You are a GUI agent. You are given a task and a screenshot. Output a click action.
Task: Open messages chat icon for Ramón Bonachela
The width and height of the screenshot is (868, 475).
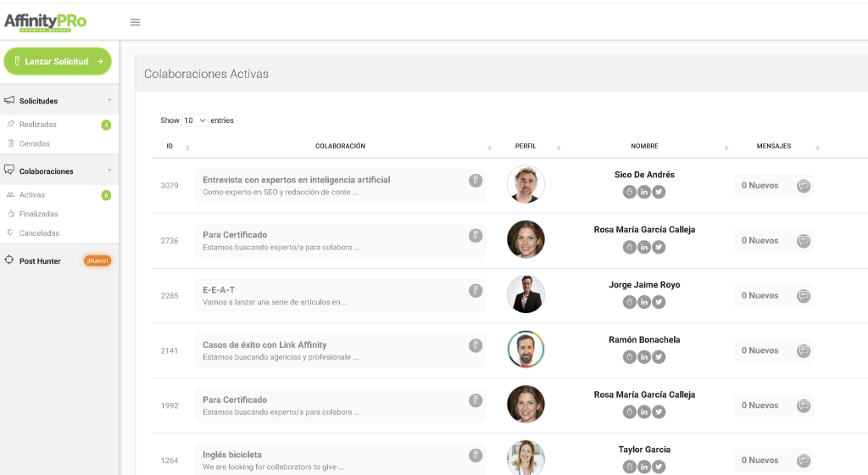[804, 351]
